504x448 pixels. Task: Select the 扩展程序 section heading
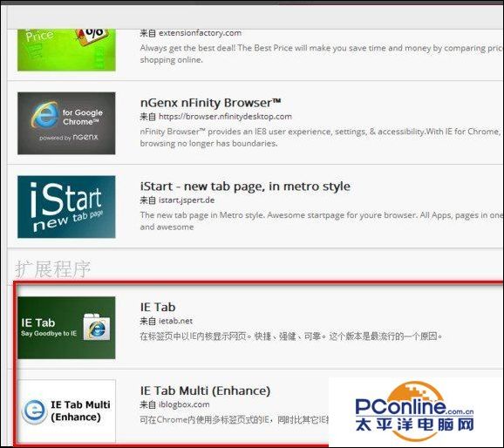[52, 269]
